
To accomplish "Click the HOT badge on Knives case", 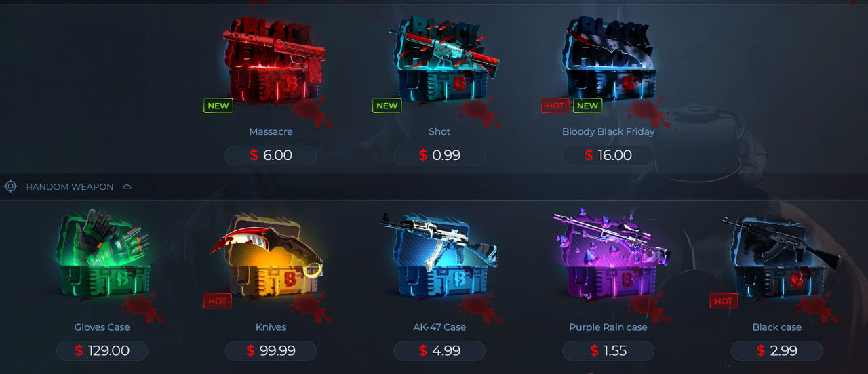I will [x=218, y=301].
